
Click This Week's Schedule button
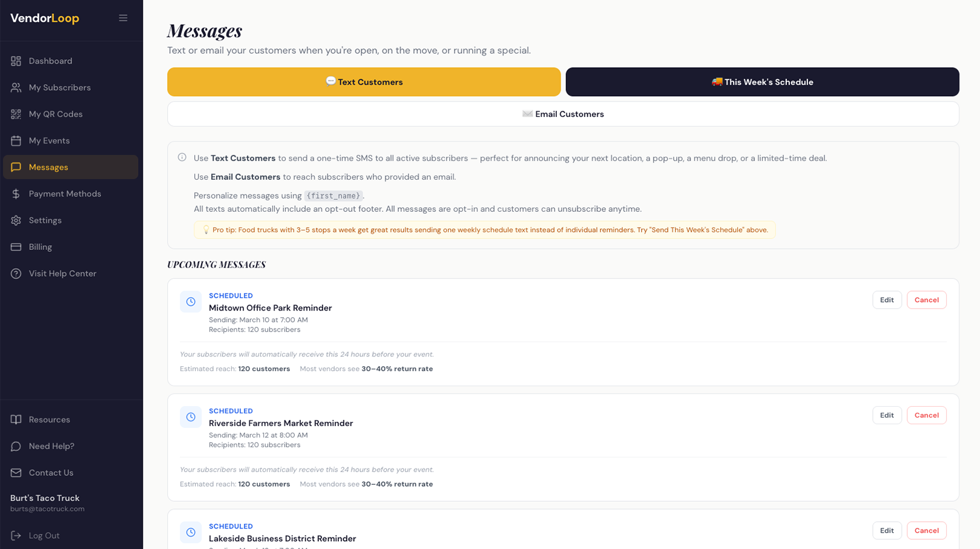(x=762, y=82)
